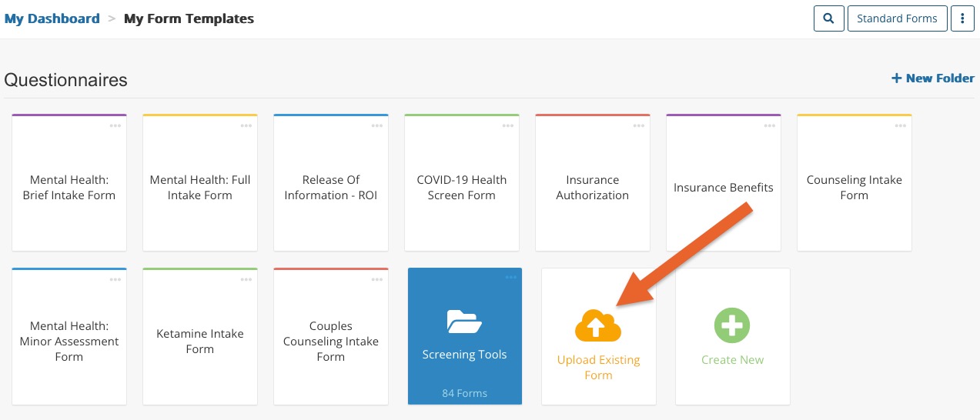Open ellipsis menu on Ketamine Intake Form card
The width and height of the screenshot is (980, 420).
tap(246, 279)
